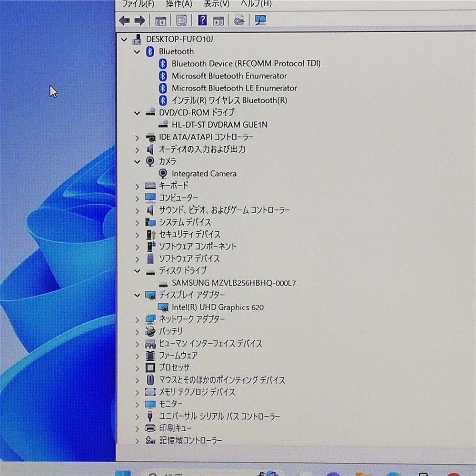Select Microsoft Bluetooth LE Enumerator entry
Image resolution: width=476 pixels, height=476 pixels.
234,88
